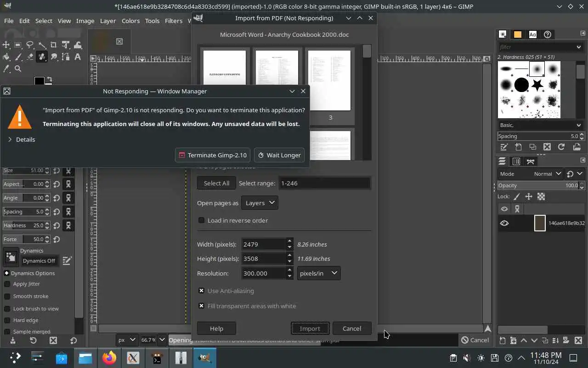Hide the 146ae618e9b32 layer via eye
The image size is (588, 368).
504,223
